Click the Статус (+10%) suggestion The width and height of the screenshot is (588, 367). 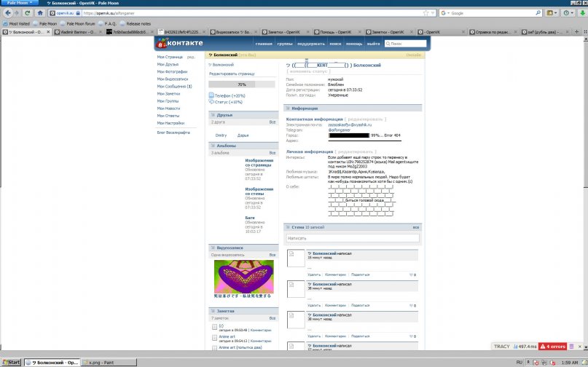[x=226, y=102]
